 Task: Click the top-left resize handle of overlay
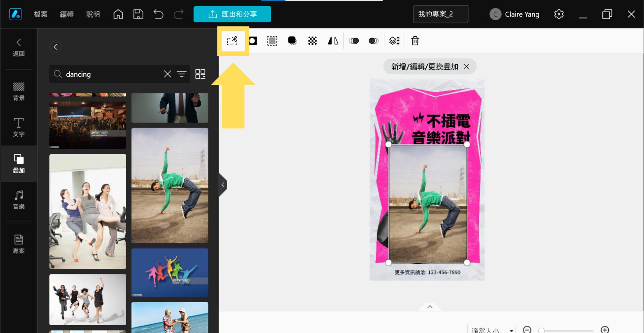(388, 145)
